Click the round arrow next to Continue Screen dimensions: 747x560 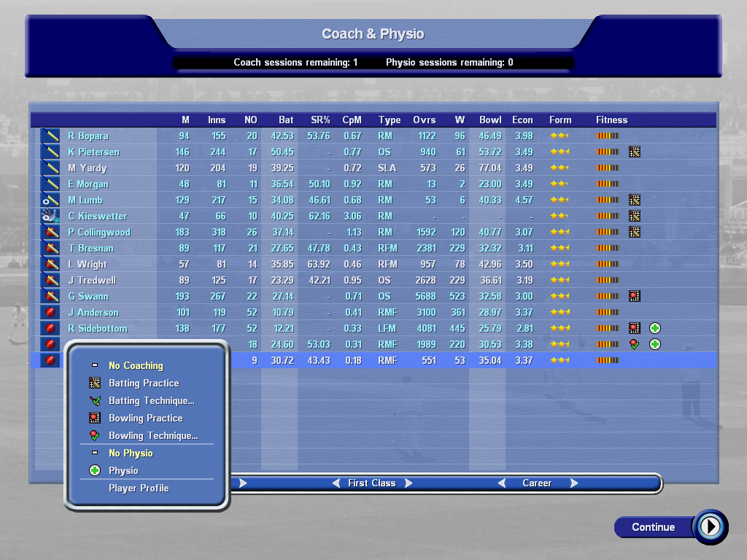pos(711,527)
